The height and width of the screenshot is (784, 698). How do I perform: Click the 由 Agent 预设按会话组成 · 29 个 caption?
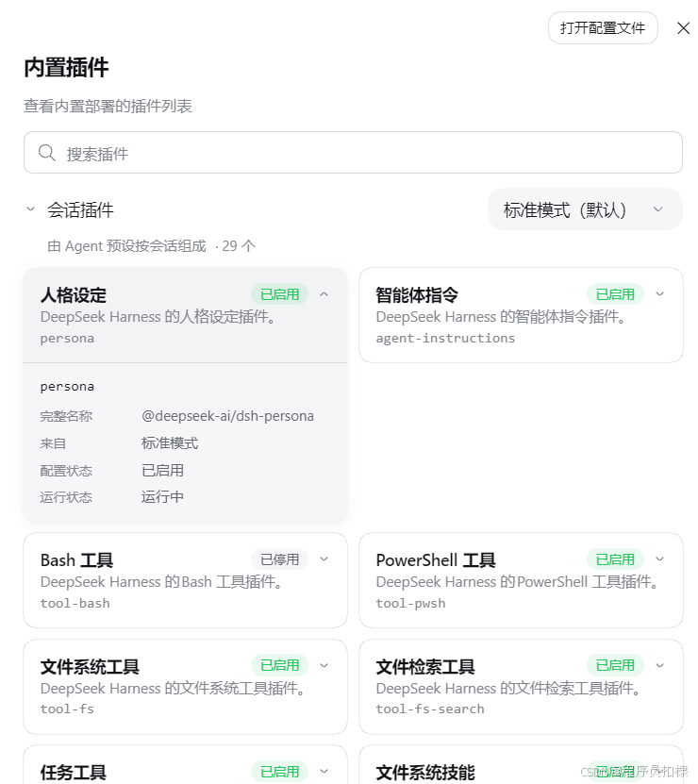click(x=152, y=246)
